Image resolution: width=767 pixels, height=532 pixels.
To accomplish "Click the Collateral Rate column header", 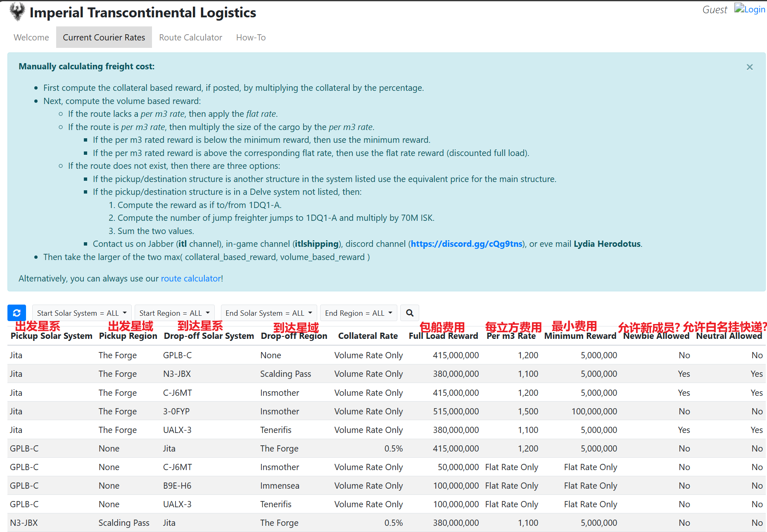I will (368, 336).
